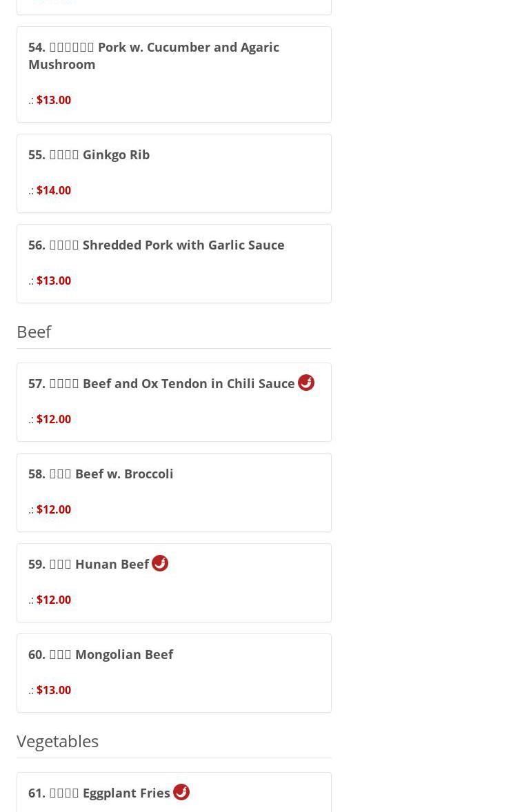Click the $12.00 price under Beef w. Broccoli
531x812 pixels.
[54, 509]
